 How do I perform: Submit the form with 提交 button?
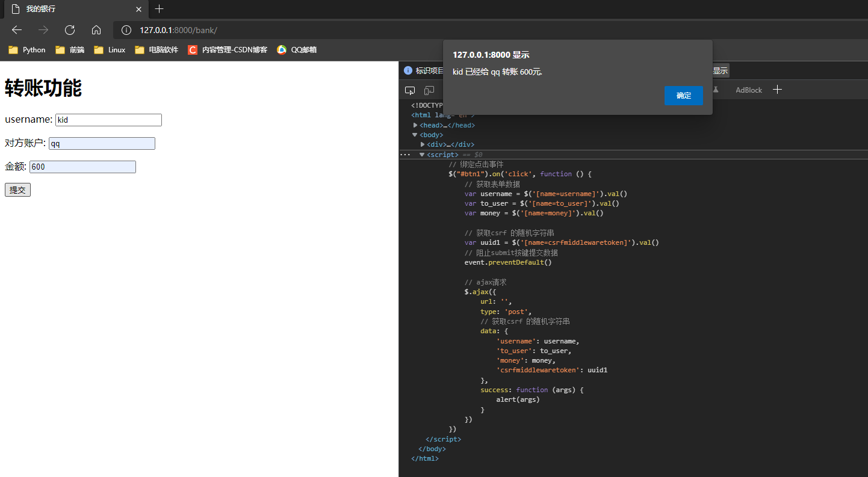coord(17,190)
